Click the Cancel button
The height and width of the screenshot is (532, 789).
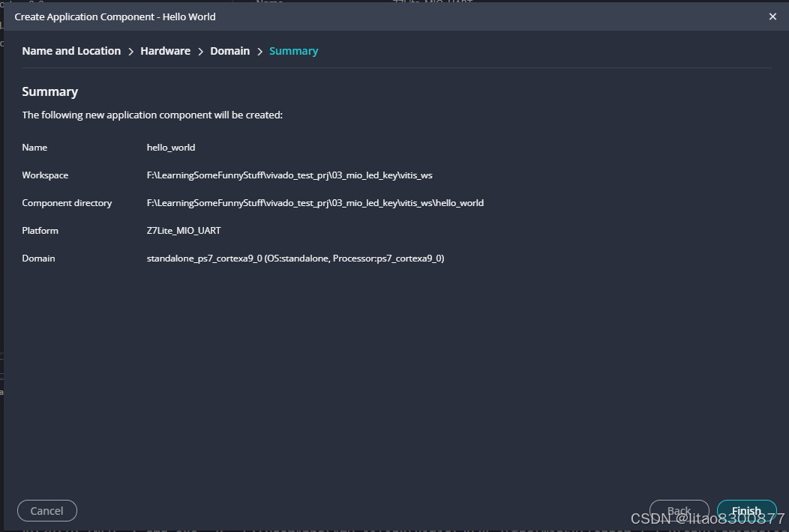click(x=46, y=510)
